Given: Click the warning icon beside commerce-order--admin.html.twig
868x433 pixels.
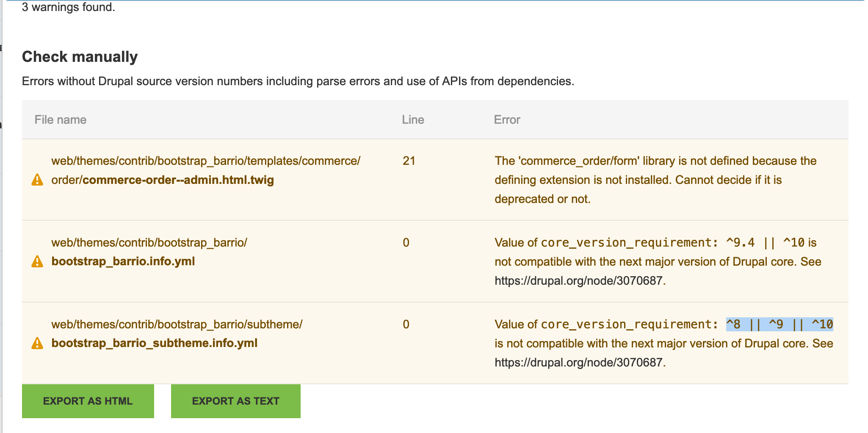Looking at the screenshot, I should click(x=36, y=180).
